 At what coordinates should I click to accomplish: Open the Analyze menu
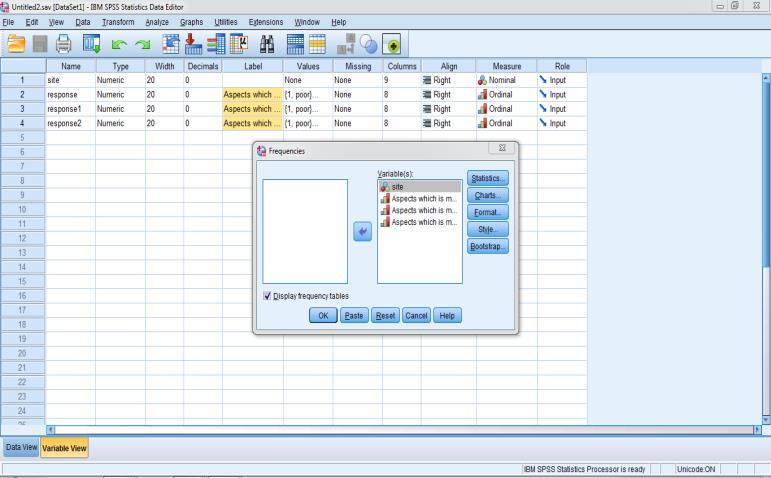157,22
